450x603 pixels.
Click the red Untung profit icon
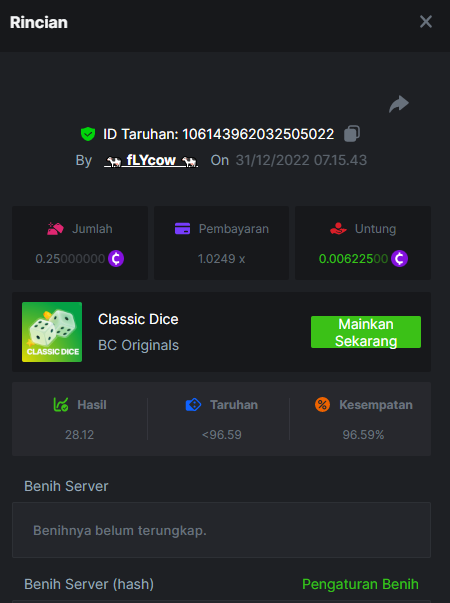pos(338,228)
